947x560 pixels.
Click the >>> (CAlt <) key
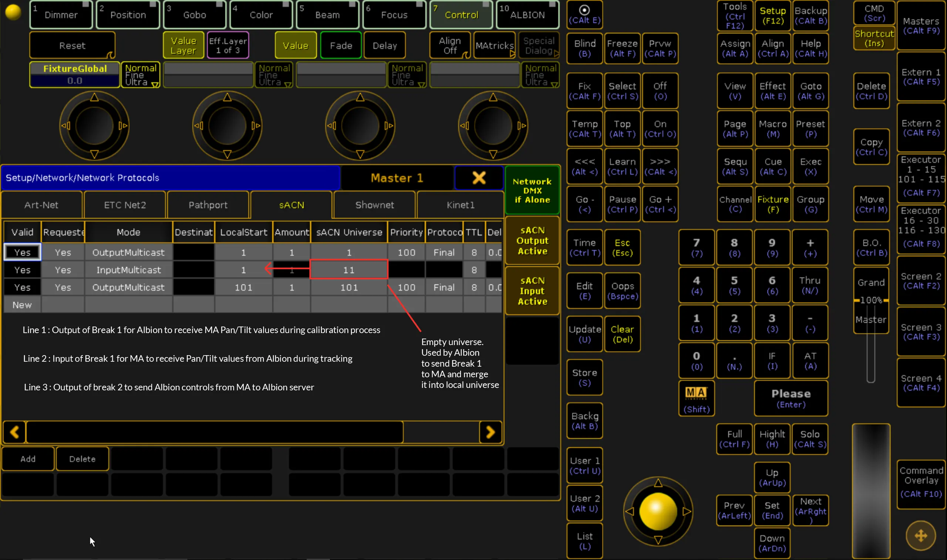(x=660, y=166)
